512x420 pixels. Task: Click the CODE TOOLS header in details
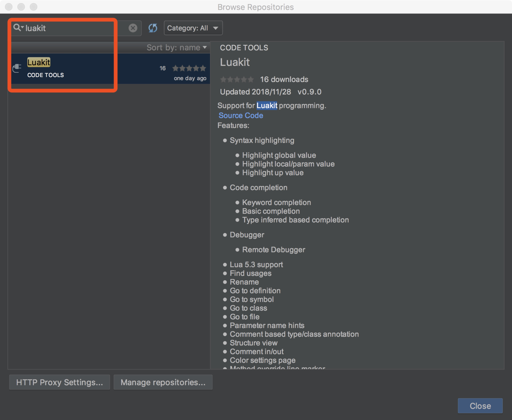coord(244,48)
